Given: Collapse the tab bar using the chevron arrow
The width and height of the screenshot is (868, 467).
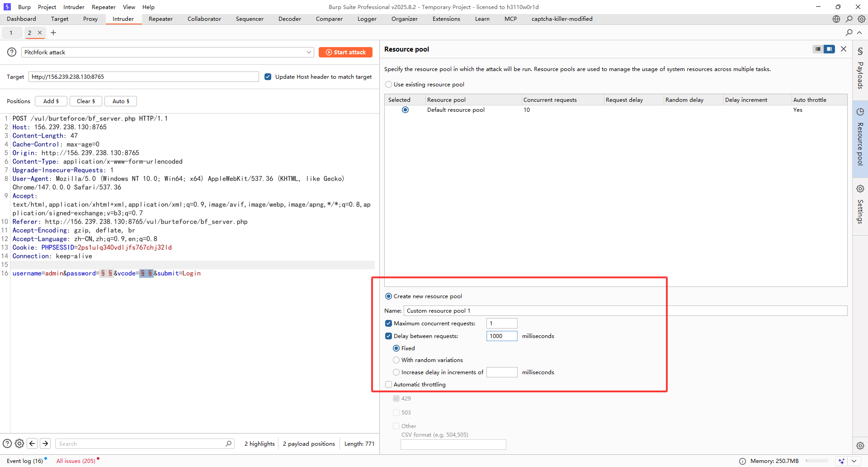Looking at the screenshot, I should point(859,33).
